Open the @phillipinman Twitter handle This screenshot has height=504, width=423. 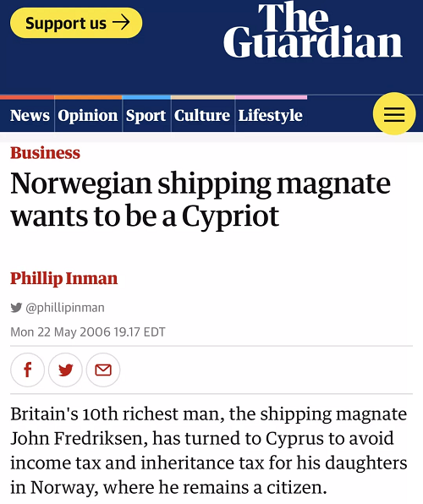click(65, 308)
